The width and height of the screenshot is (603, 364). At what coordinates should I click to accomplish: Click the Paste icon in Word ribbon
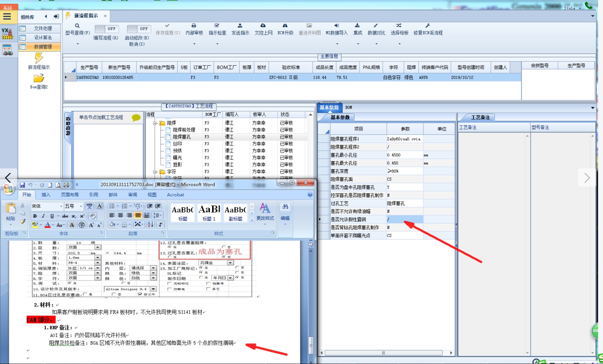click(11, 209)
